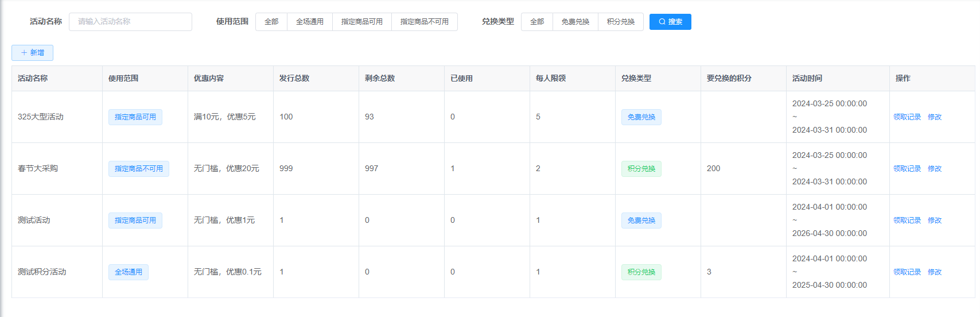The image size is (980, 317).
Task: Open 领取记录 for 春节大采购
Action: click(x=907, y=169)
